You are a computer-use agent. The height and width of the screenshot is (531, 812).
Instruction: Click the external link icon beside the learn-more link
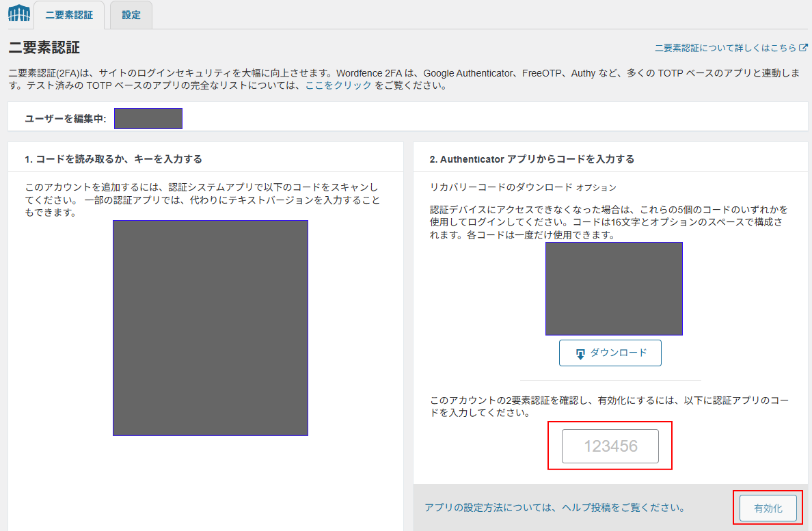tap(802, 48)
